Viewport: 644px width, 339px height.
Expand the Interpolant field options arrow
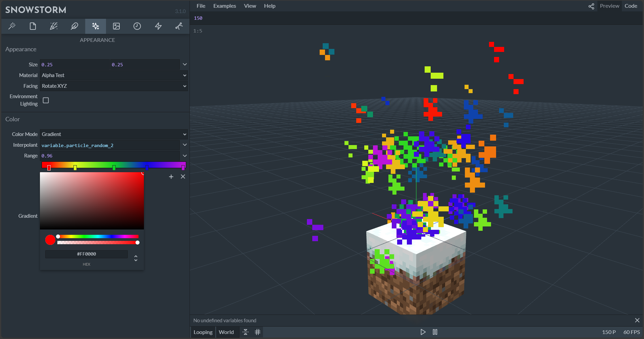184,145
